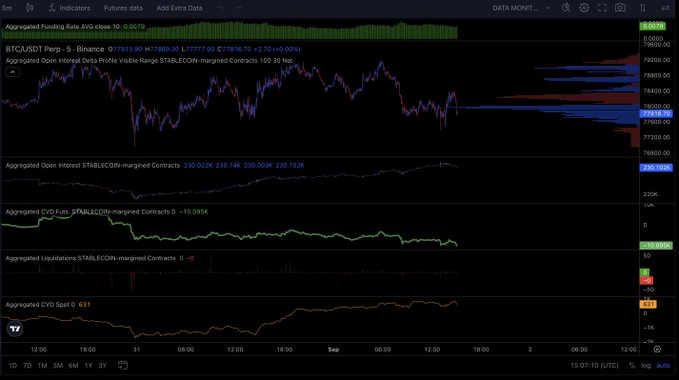Select the 1D date range
Image resolution: width=679 pixels, height=380 pixels.
coord(13,366)
